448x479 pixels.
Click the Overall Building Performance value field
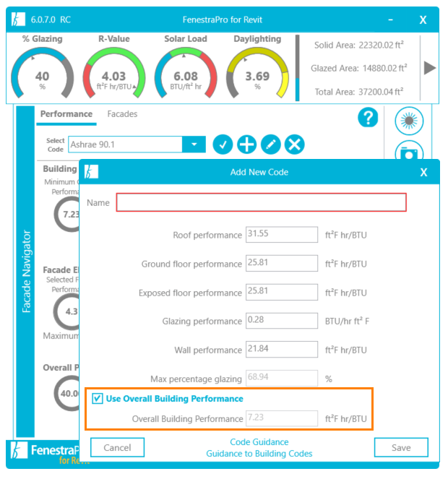pos(282,418)
